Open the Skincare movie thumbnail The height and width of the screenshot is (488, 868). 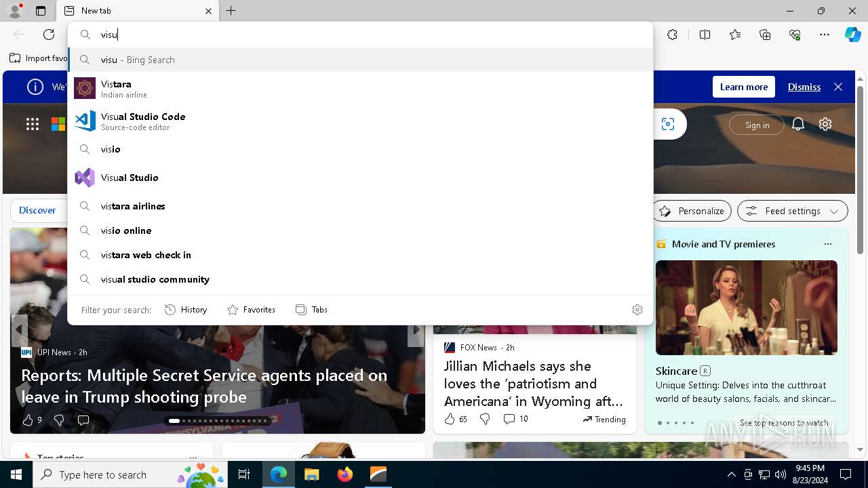[x=747, y=308]
